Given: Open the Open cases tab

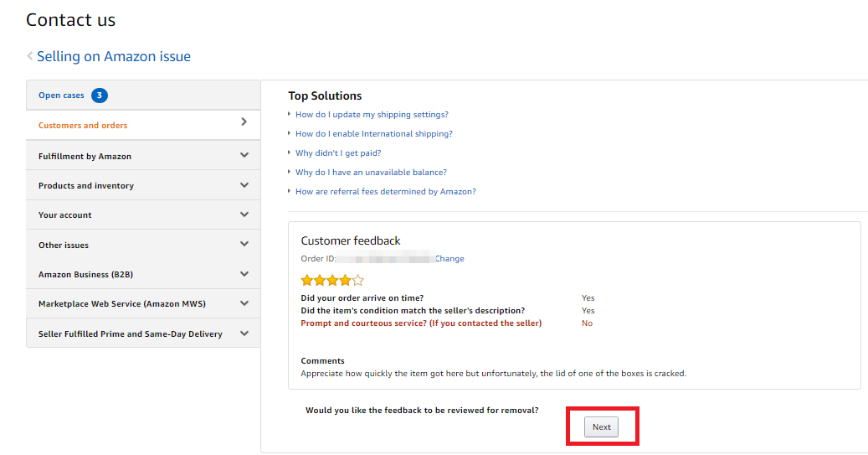Looking at the screenshot, I should tap(61, 96).
